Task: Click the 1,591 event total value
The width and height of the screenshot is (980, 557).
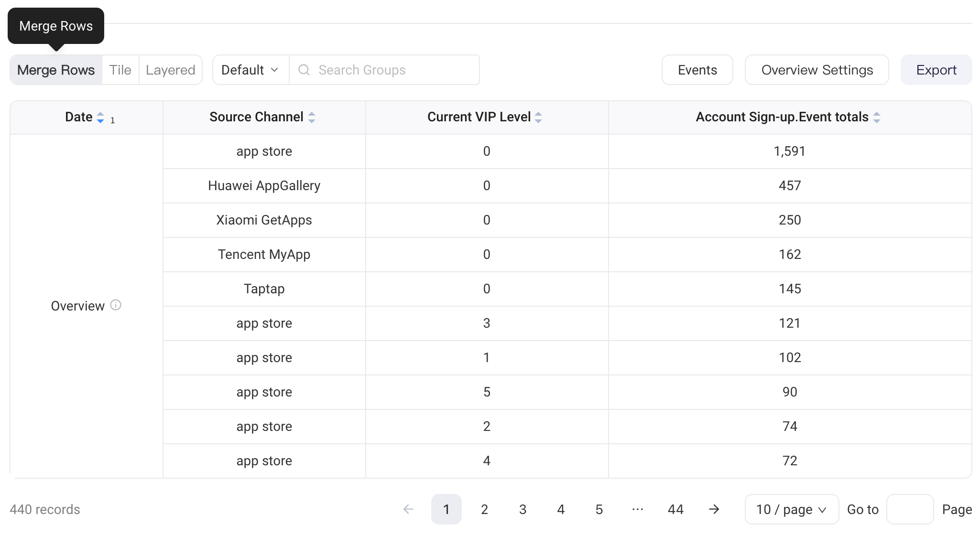Action: tap(789, 151)
